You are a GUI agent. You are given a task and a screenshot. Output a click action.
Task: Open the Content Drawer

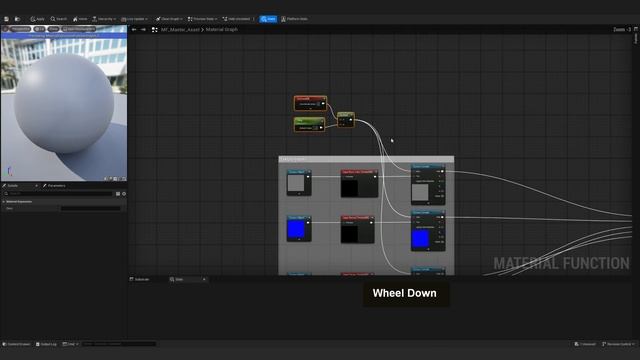click(16, 344)
